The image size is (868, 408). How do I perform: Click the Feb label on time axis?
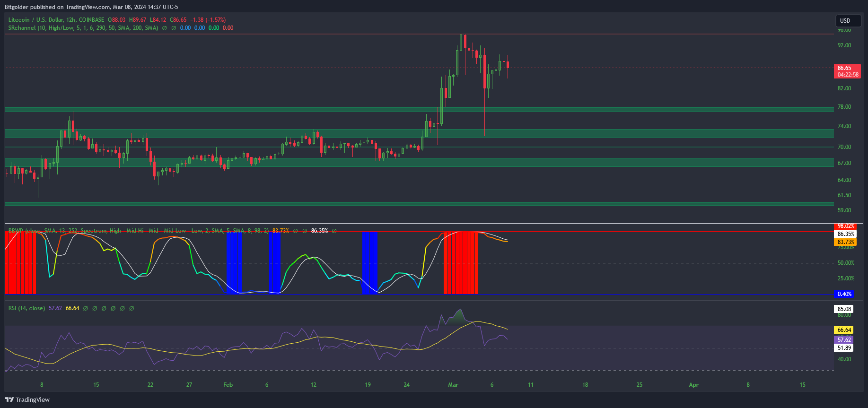tap(228, 385)
